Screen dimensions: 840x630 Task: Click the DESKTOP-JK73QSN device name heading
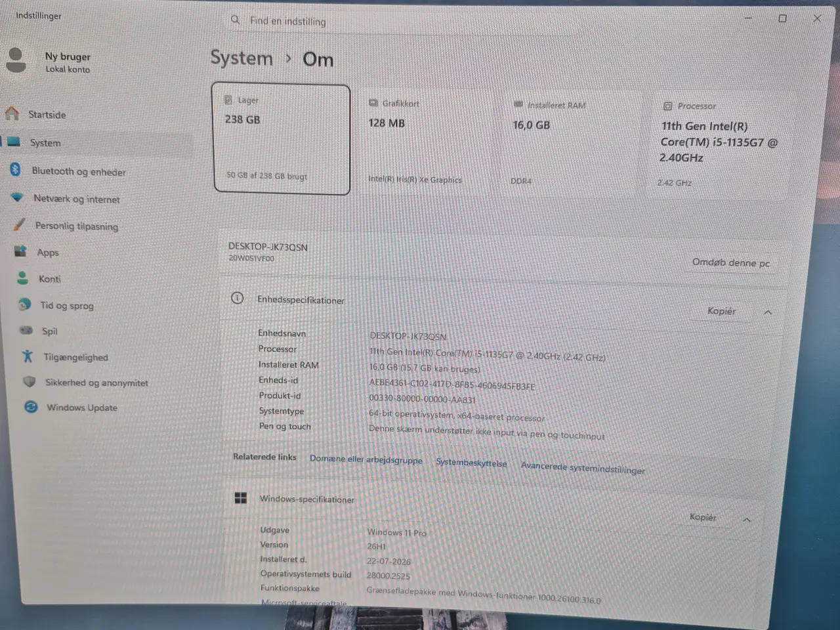point(268,247)
